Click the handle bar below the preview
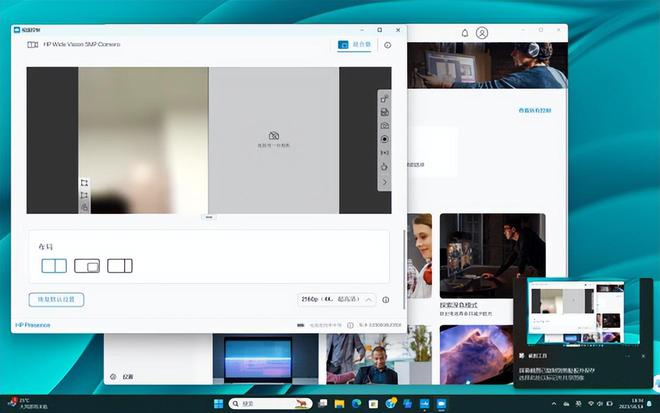 click(209, 217)
